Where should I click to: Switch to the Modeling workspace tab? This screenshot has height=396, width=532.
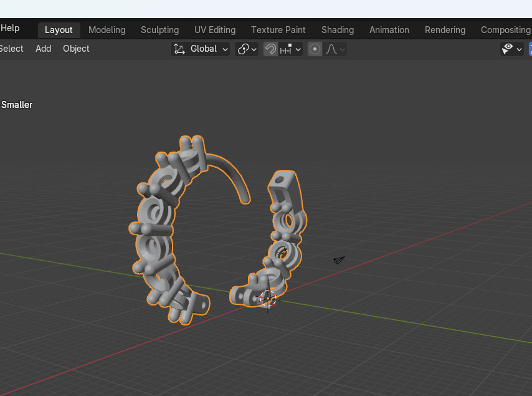point(107,30)
